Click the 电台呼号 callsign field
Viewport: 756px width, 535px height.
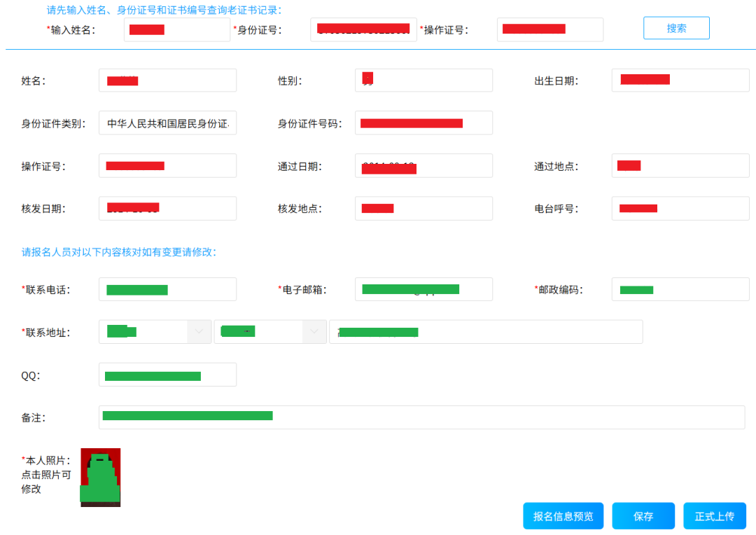click(x=680, y=208)
